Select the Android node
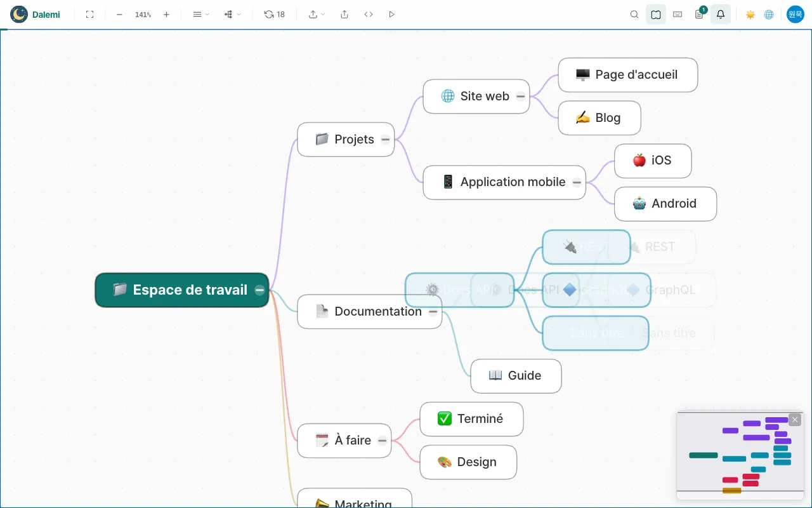 (x=665, y=204)
